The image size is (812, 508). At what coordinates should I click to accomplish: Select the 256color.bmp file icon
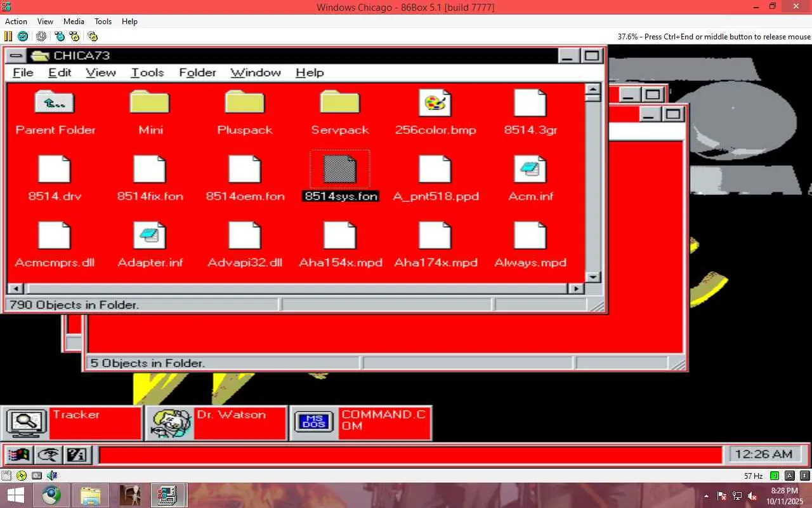click(435, 102)
